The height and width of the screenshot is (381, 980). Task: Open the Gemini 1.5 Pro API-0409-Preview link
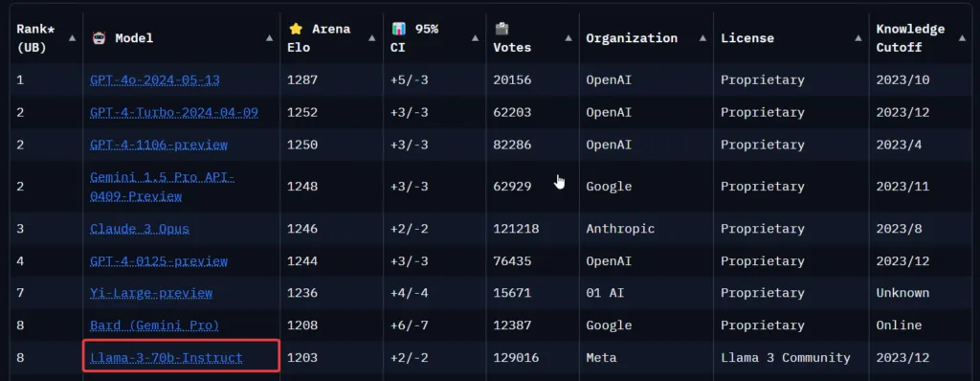[163, 187]
